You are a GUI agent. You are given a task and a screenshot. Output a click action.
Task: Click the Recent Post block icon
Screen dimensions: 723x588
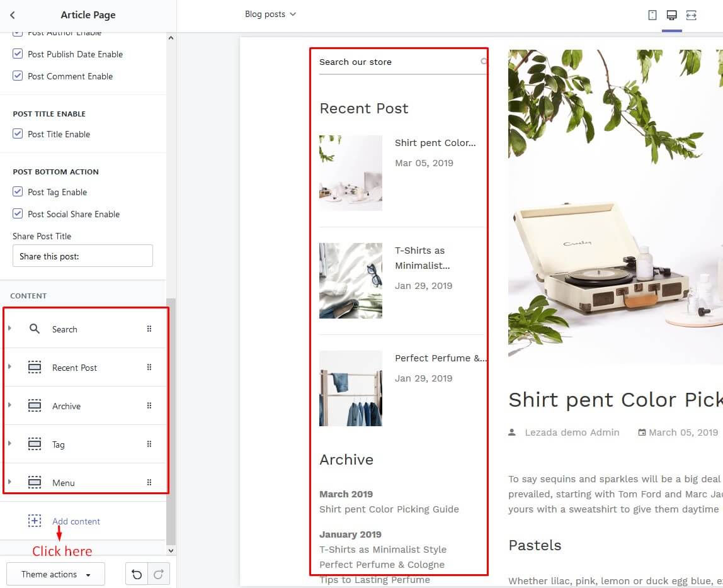click(x=35, y=367)
